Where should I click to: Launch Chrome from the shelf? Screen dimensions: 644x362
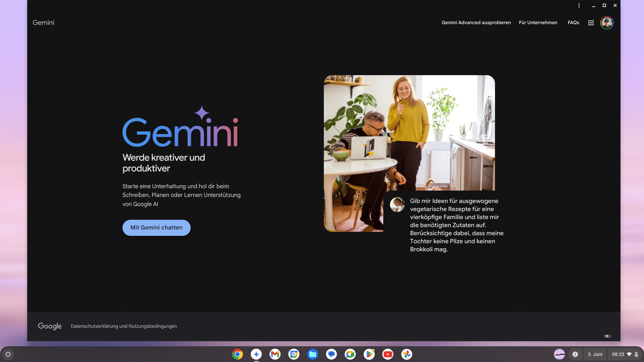(237, 354)
